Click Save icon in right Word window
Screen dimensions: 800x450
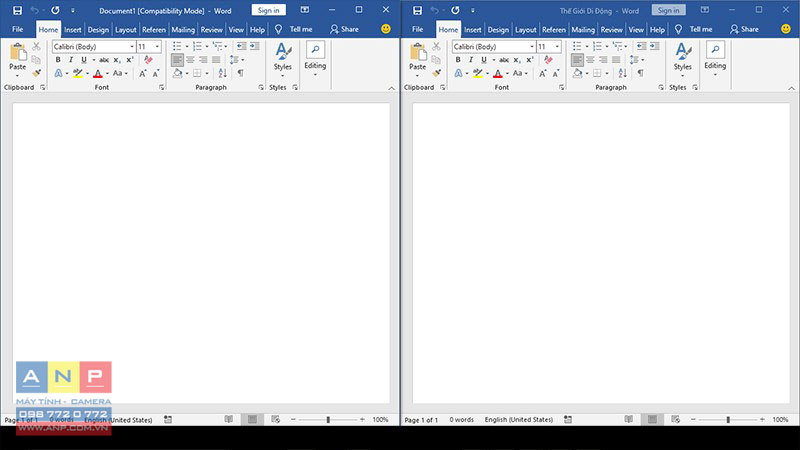pos(417,10)
